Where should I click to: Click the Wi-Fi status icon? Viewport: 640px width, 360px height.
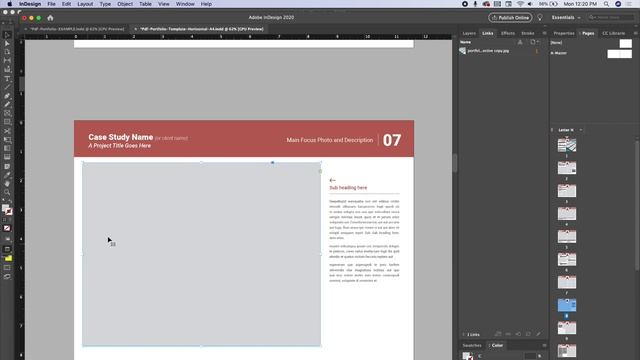[520, 4]
